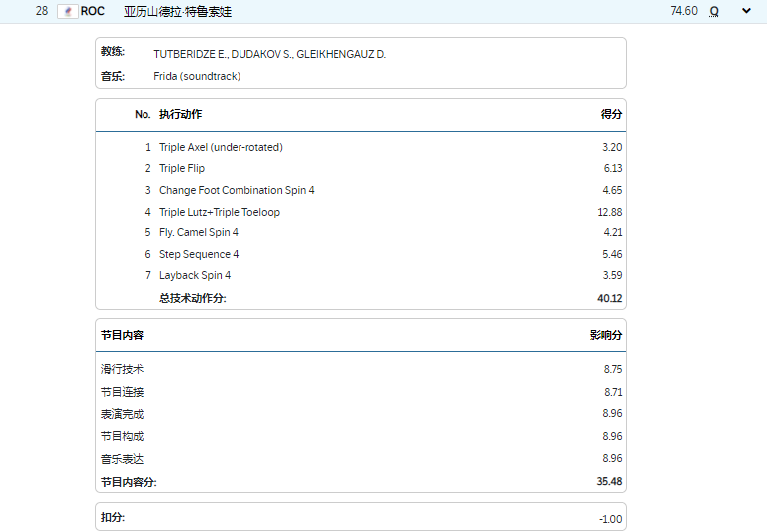This screenshot has width=767, height=532.
Task: Click the 执行动作 column header
Action: click(180, 114)
